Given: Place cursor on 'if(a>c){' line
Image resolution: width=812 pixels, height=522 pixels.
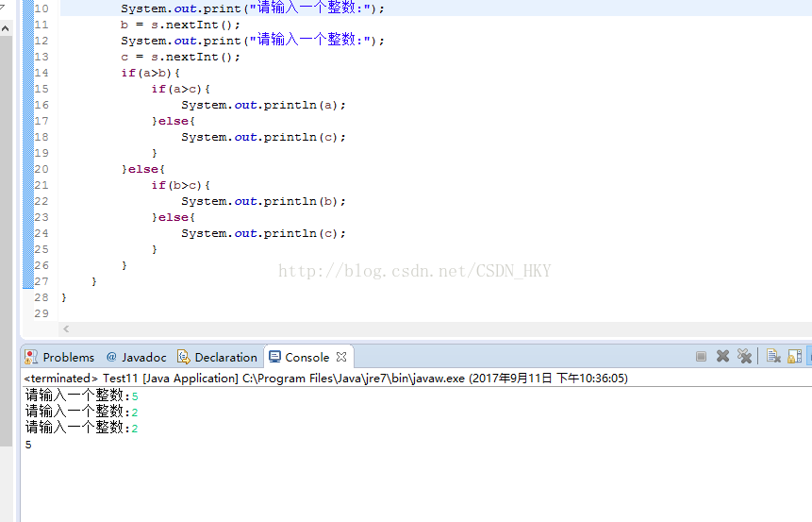Looking at the screenshot, I should click(x=180, y=89).
